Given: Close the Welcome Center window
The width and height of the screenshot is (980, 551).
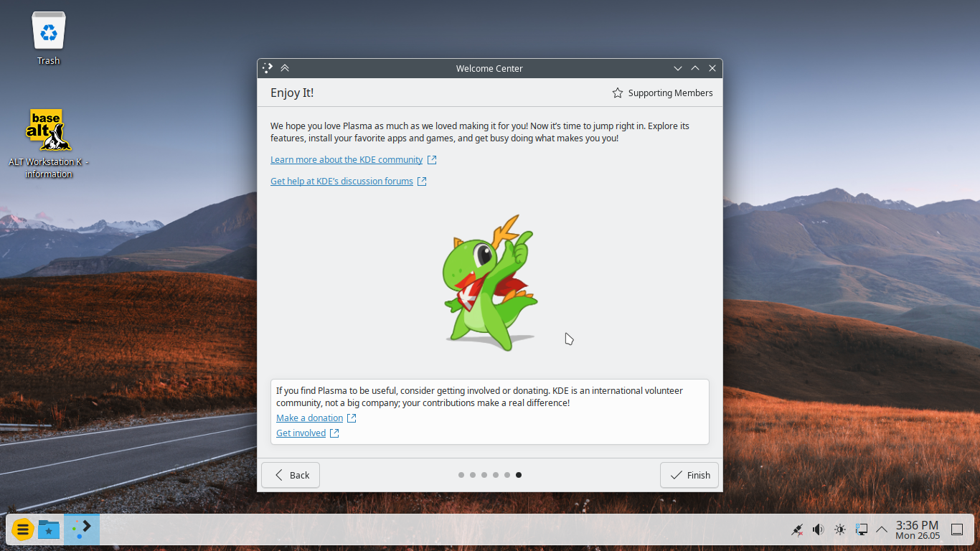Looking at the screenshot, I should point(712,68).
